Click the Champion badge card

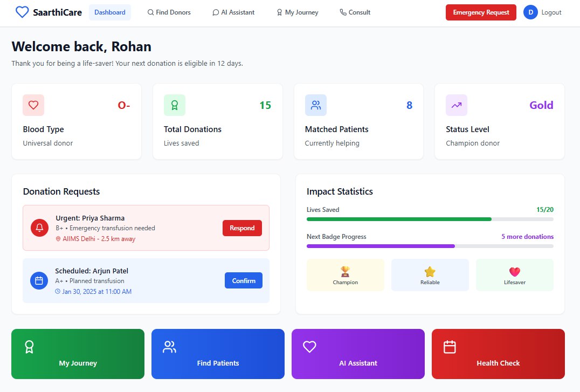point(345,274)
